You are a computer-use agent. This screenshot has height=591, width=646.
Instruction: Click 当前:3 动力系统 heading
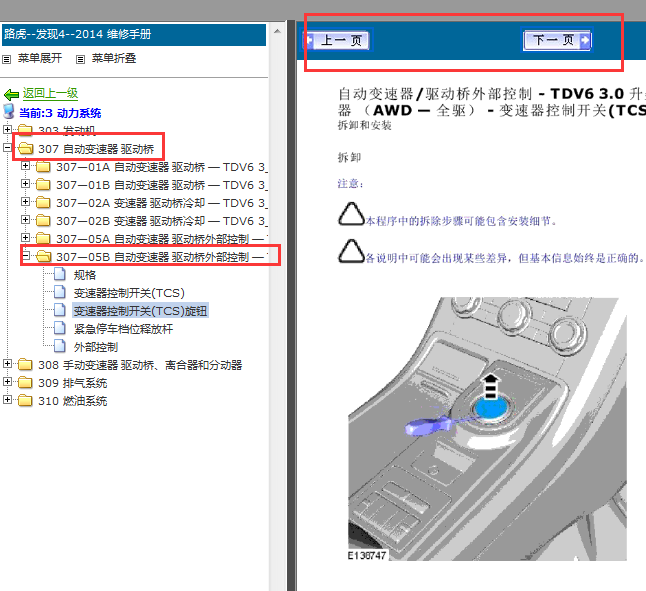[60, 113]
